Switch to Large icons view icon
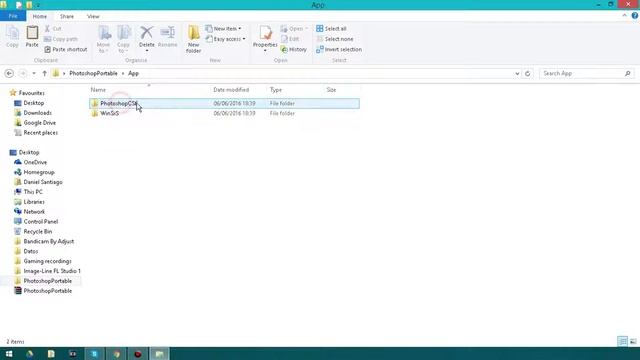Viewport: 640px width, 360px height. (x=633, y=341)
